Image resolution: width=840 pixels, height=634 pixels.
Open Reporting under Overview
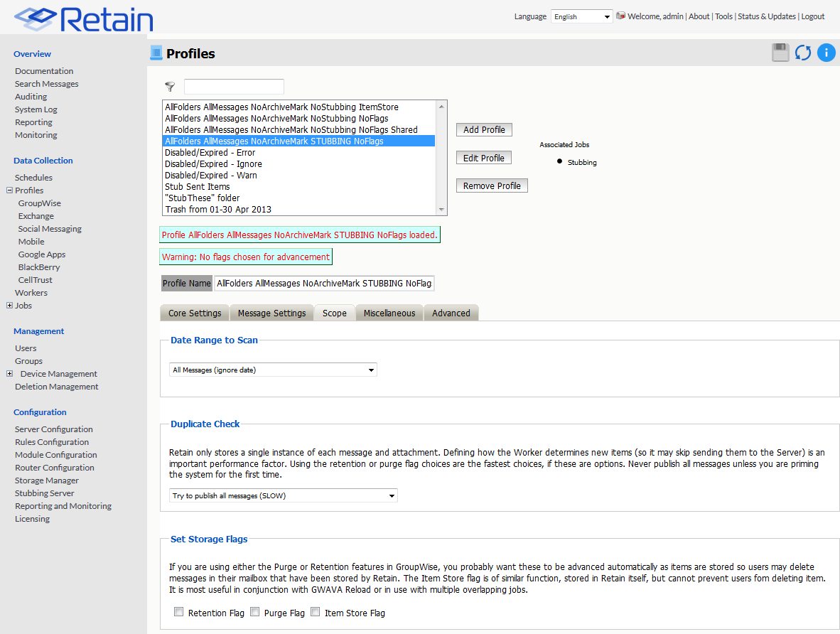33,122
